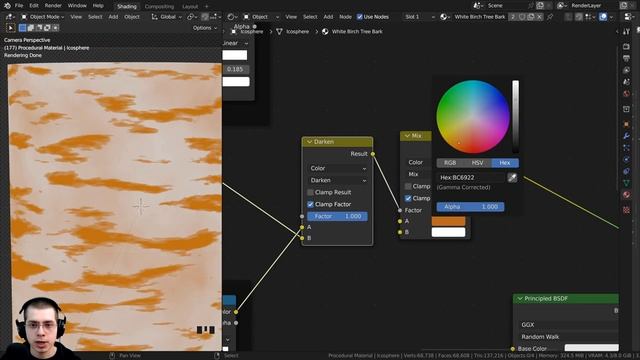Disable Clamp Factor on Darken node

(310, 204)
